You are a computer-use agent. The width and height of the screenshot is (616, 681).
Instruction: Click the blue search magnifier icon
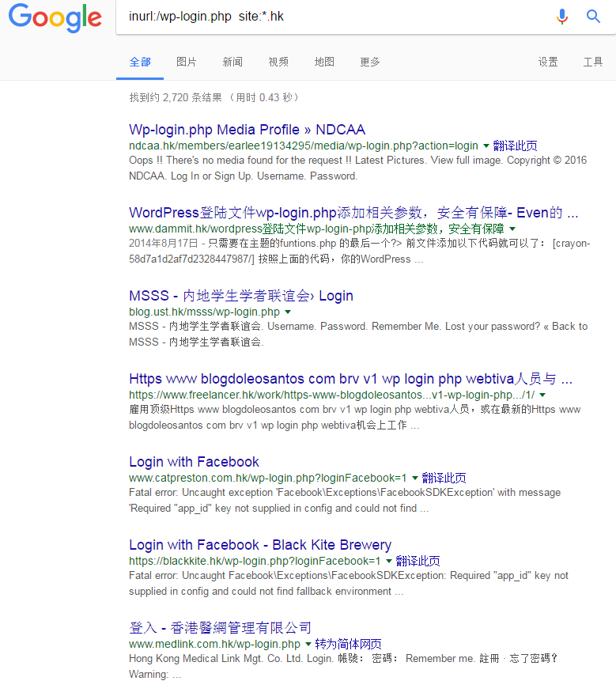pyautogui.click(x=593, y=17)
